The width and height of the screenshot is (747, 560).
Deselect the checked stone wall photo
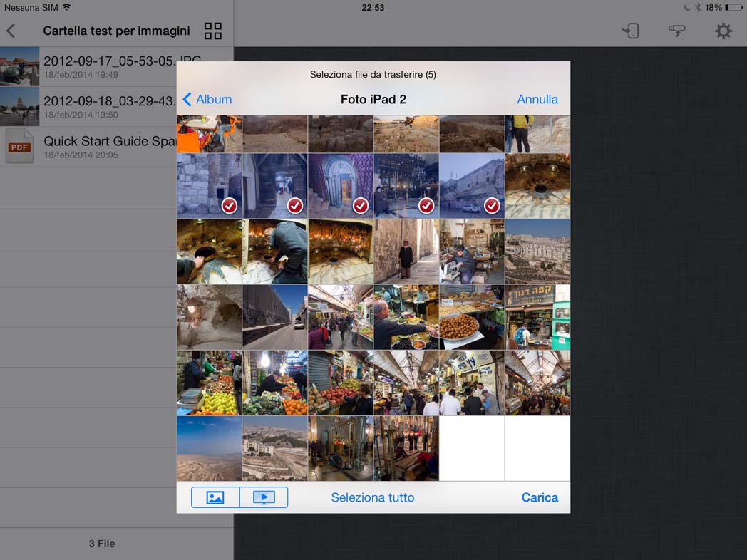tap(209, 186)
